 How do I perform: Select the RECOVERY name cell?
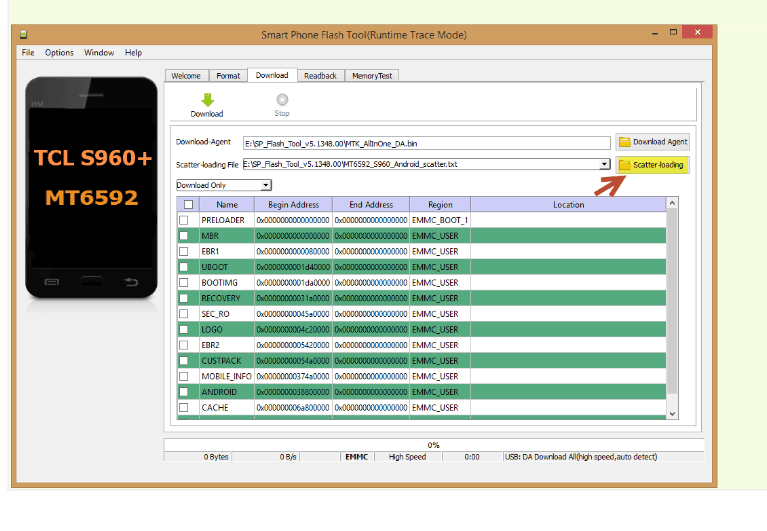coord(227,298)
